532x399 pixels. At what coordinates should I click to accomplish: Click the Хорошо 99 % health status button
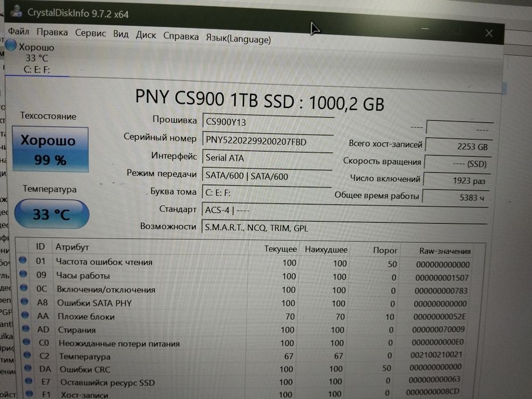coord(50,149)
